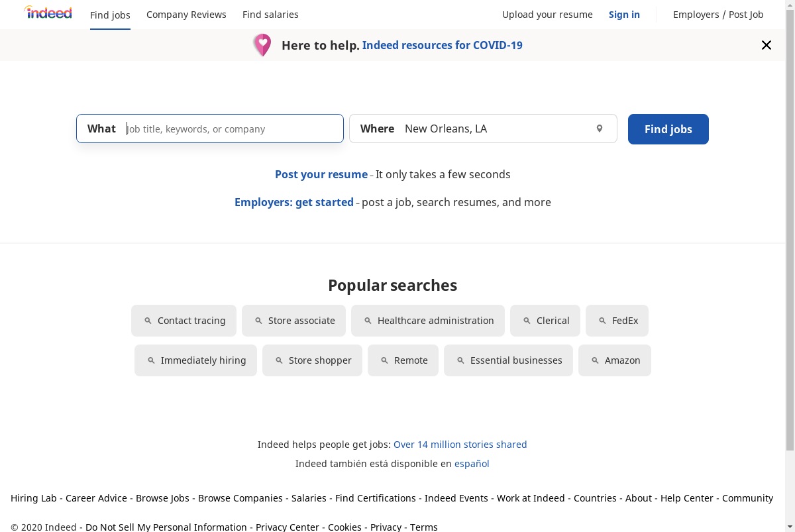The image size is (795, 532).
Task: Click Post your resume link
Action: coord(321,174)
